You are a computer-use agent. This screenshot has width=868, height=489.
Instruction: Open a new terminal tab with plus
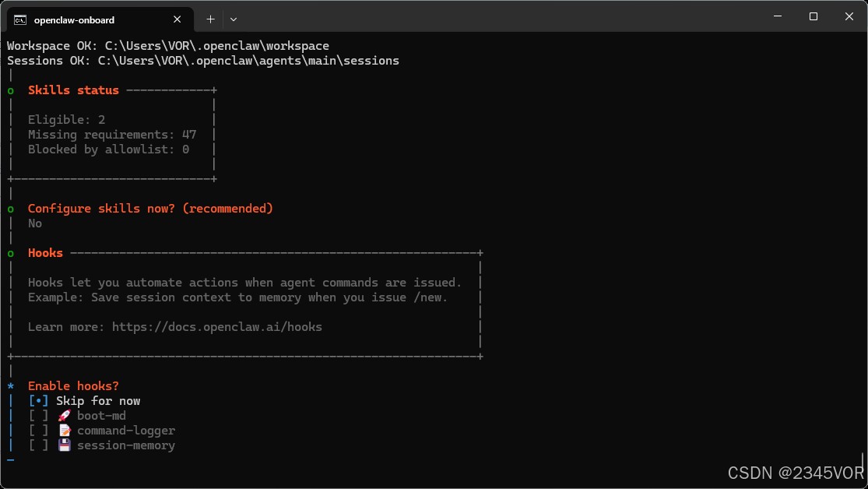(210, 19)
